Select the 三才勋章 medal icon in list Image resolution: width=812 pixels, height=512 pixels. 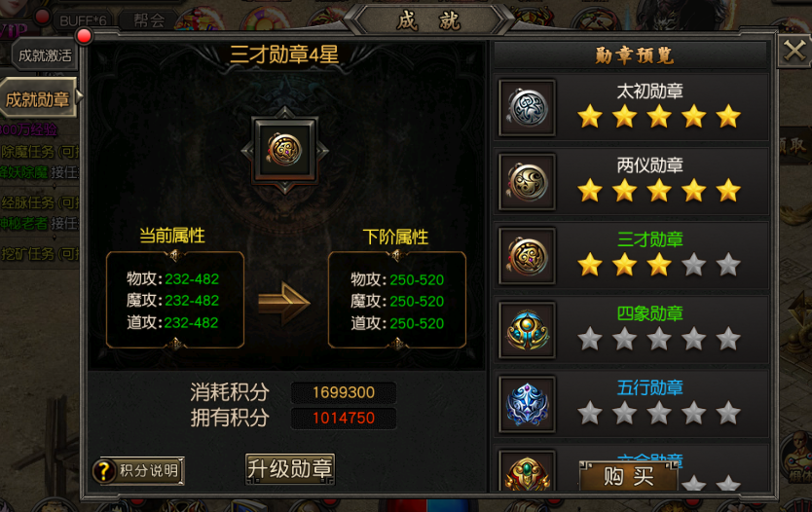click(527, 256)
